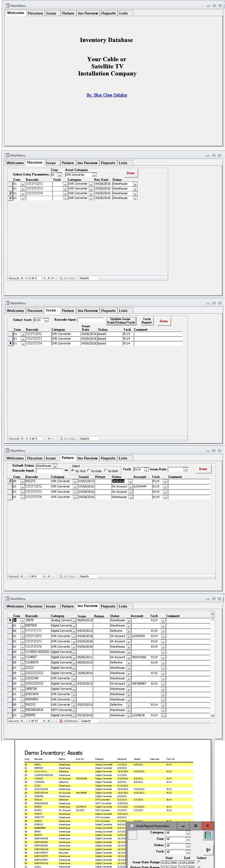
Task: Open Select Tech dropdown in Issue window
Action: coord(46,320)
